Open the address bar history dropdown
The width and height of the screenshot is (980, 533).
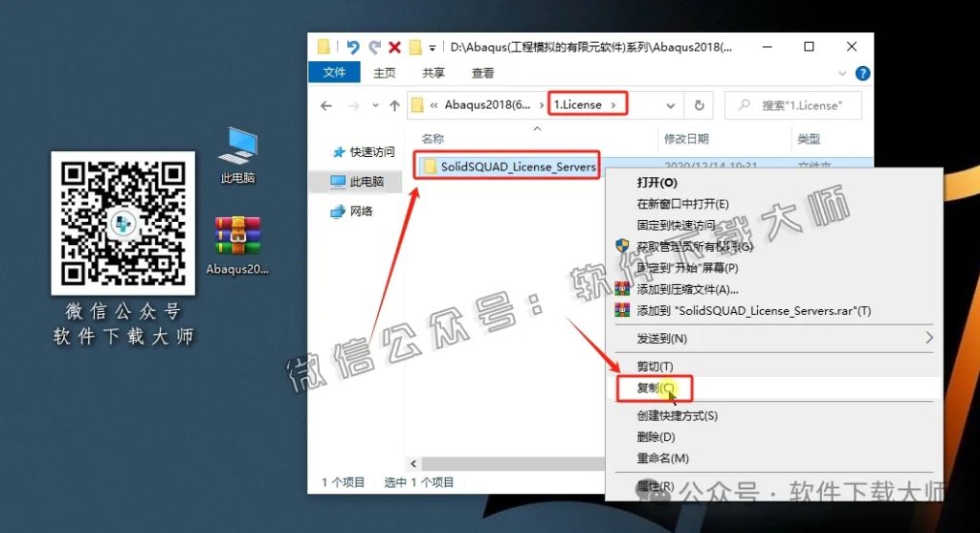click(x=670, y=105)
